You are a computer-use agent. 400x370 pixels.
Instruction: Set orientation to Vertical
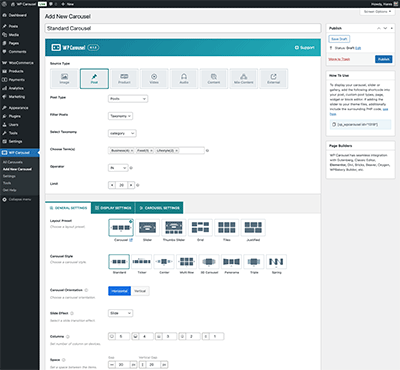click(140, 291)
